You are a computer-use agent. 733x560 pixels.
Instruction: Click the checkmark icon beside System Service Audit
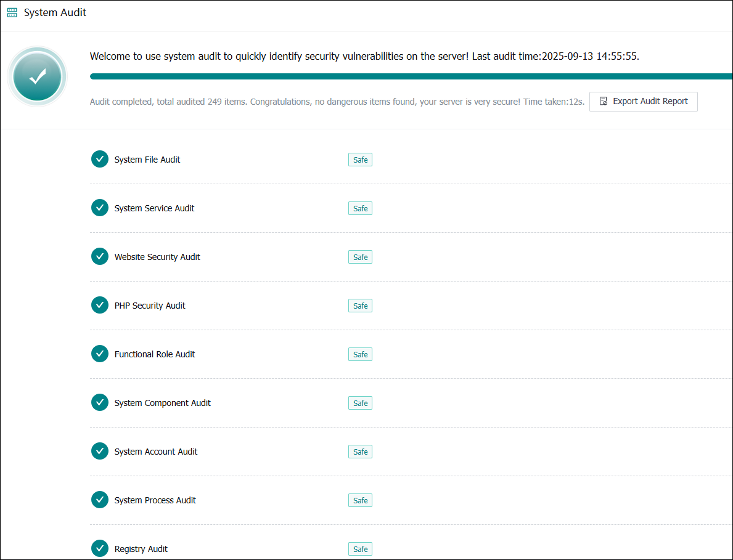tap(100, 208)
